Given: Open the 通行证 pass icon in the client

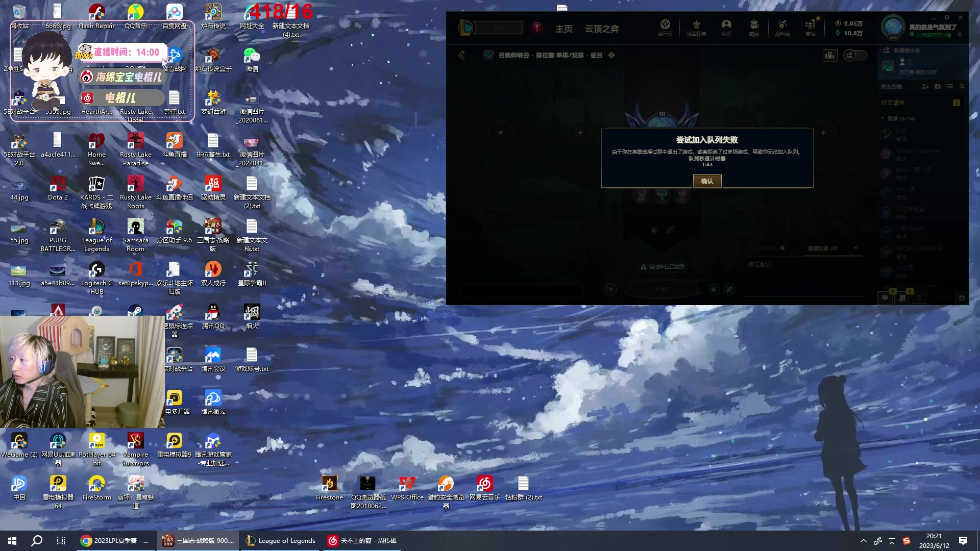Looking at the screenshot, I should click(x=665, y=28).
